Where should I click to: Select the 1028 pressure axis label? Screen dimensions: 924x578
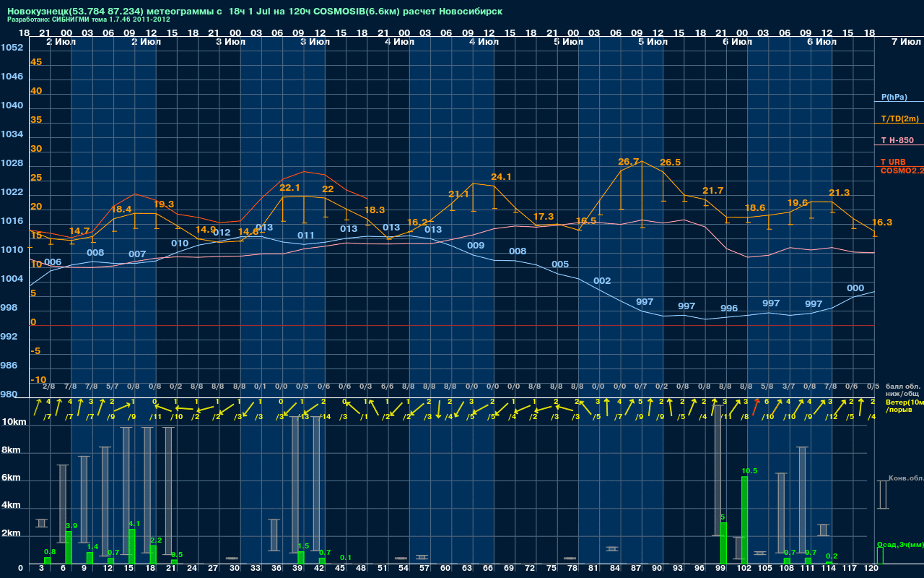(12, 163)
